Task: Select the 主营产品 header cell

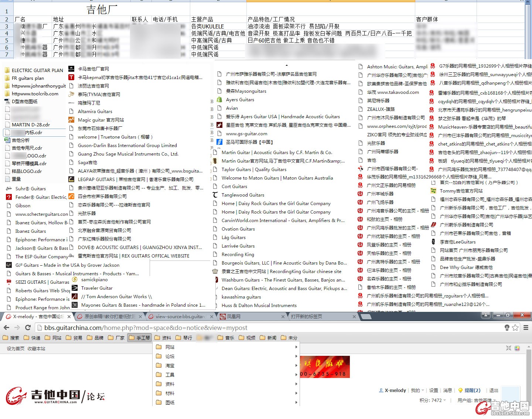Action: click(x=218, y=19)
